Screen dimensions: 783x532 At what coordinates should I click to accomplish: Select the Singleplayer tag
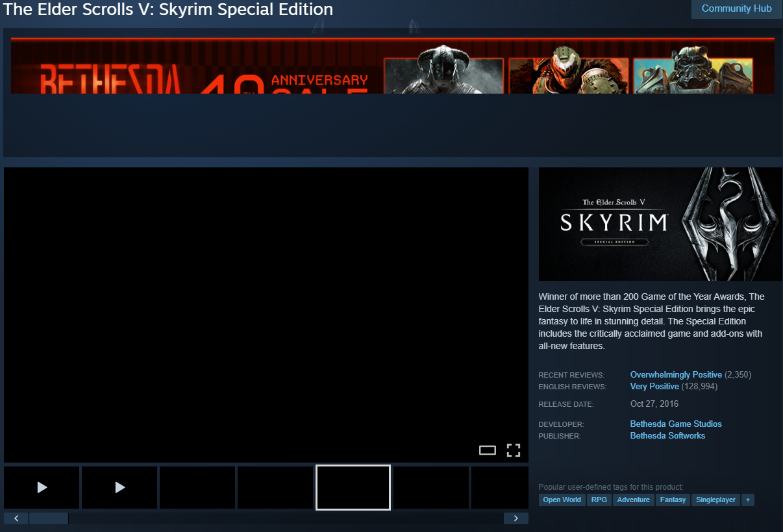pos(715,500)
